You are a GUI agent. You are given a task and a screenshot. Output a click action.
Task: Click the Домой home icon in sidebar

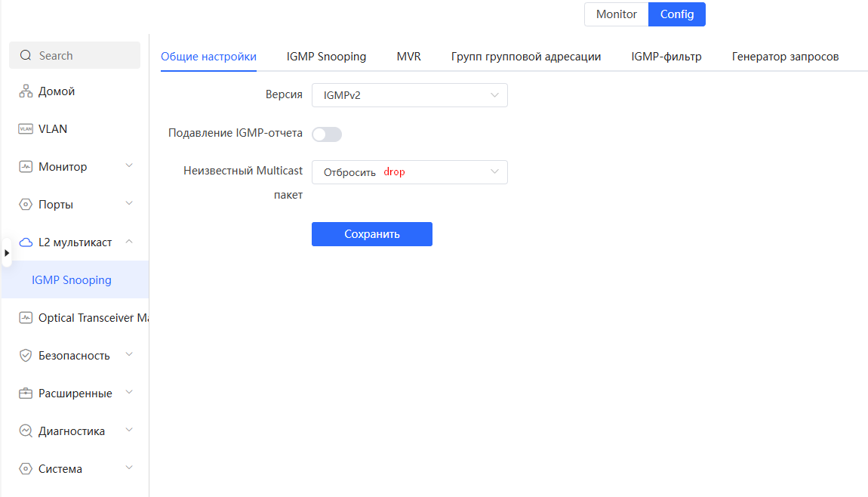[26, 91]
